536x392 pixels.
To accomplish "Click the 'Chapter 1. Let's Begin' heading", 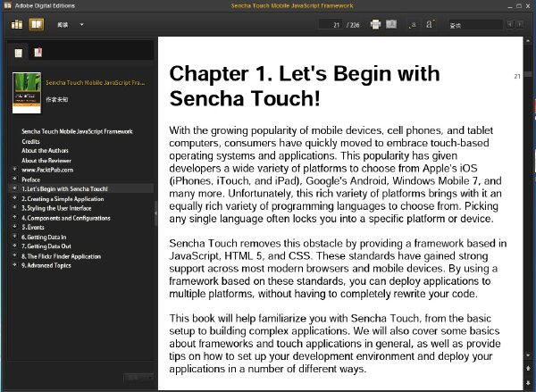I will [305, 86].
